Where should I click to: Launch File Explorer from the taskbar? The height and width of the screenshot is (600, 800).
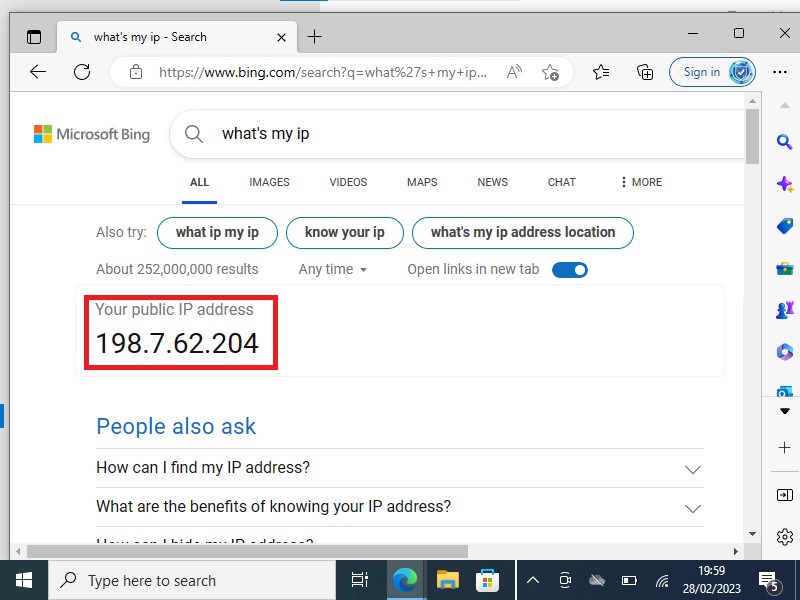tap(447, 580)
